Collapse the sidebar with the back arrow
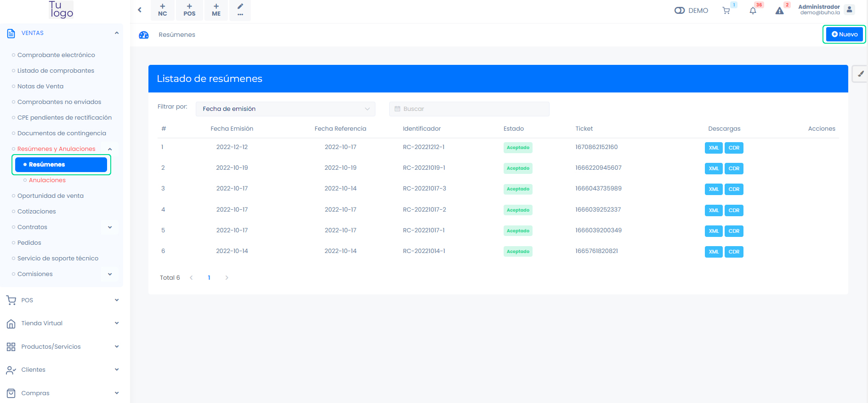Image resolution: width=868 pixels, height=403 pixels. point(140,10)
